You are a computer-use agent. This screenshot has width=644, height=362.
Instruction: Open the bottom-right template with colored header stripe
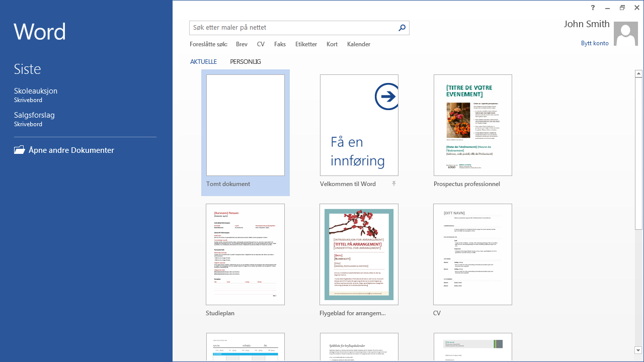pyautogui.click(x=473, y=347)
